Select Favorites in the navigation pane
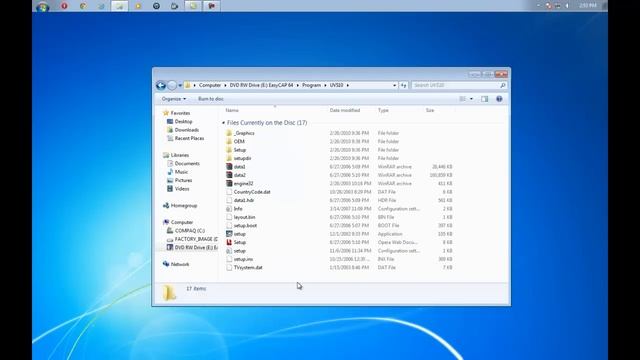Viewport: 640px width, 360px height. 180,113
